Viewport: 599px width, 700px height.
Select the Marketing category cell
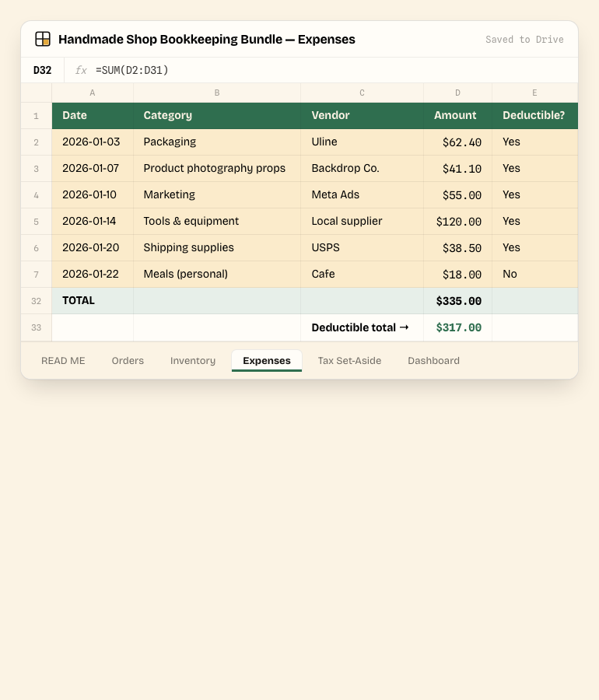(217, 194)
